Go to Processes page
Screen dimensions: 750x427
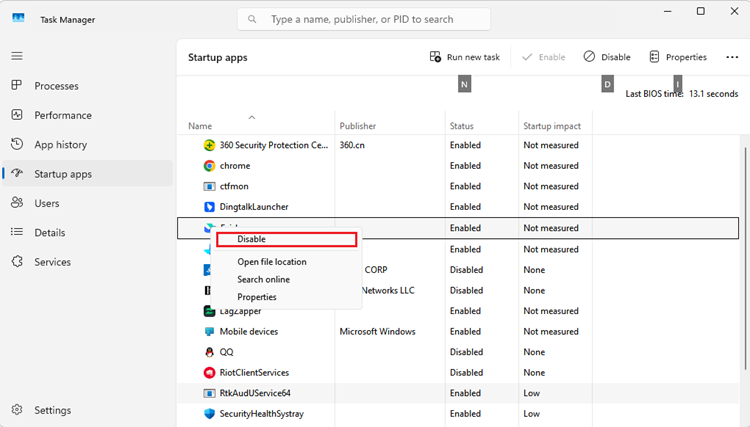click(56, 86)
